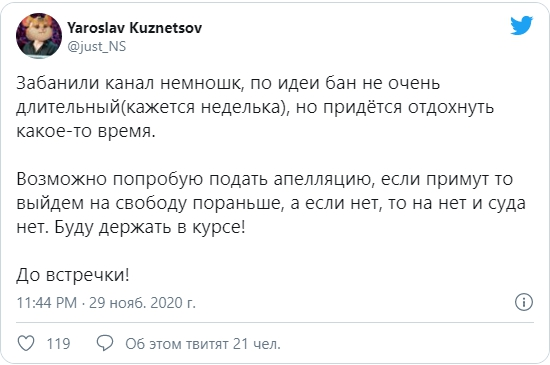The width and height of the screenshot is (550, 365).
Task: Open replies via speech bubble icon
Action: coord(105,343)
